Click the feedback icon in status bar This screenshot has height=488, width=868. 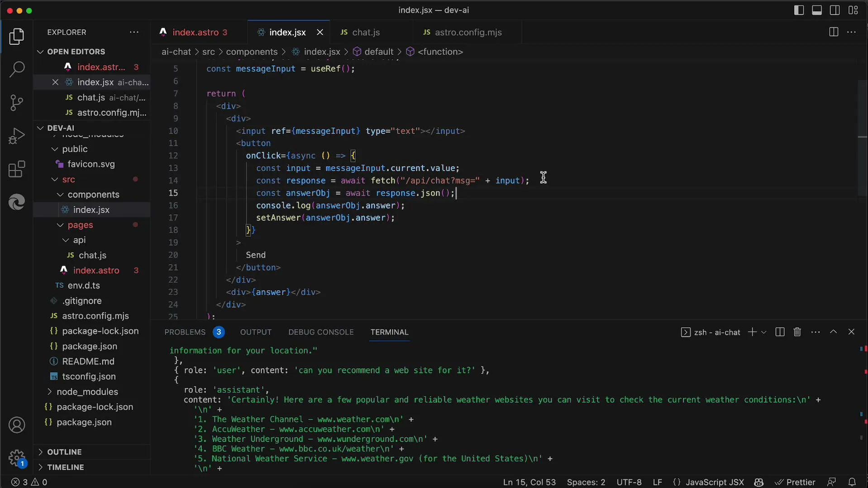pyautogui.click(x=831, y=482)
